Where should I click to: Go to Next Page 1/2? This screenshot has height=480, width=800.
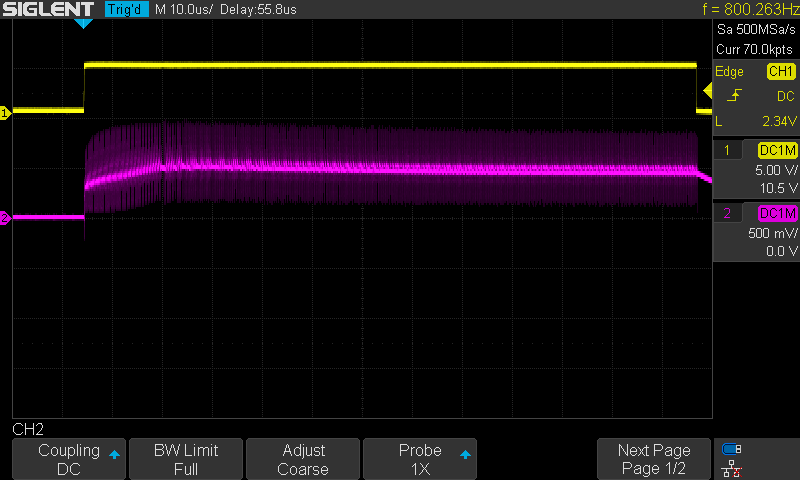click(654, 459)
